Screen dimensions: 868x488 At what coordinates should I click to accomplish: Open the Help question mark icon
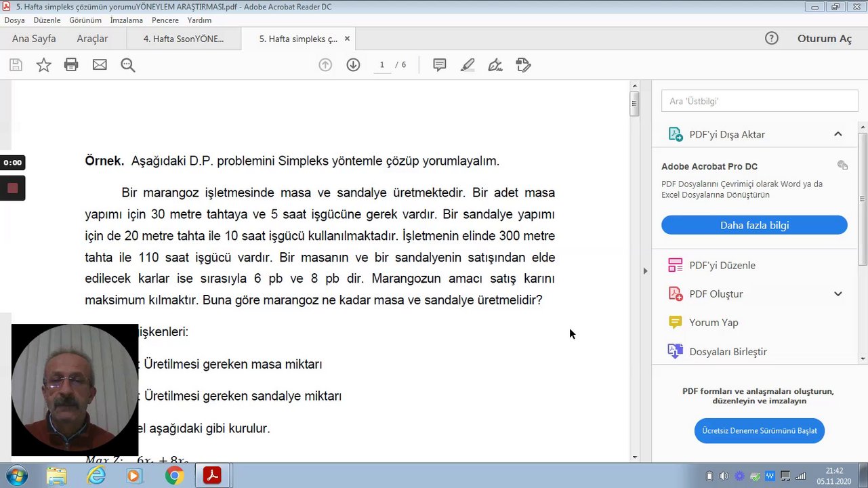pos(772,39)
